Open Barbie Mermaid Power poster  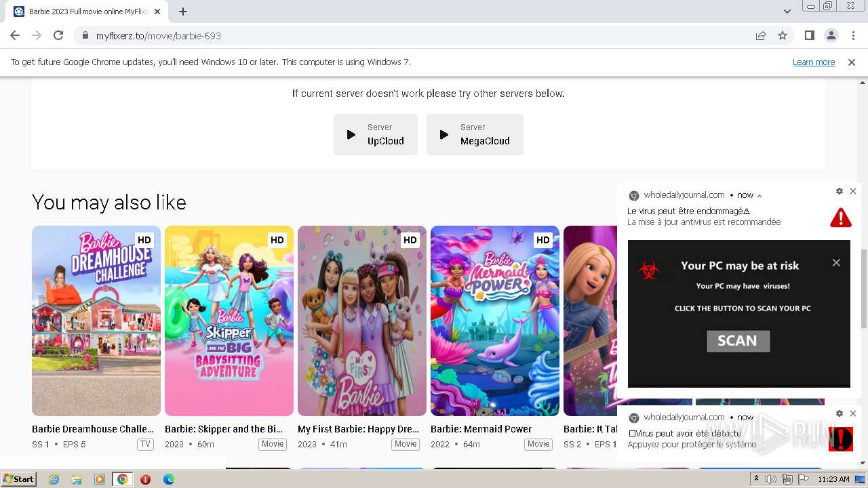point(495,321)
